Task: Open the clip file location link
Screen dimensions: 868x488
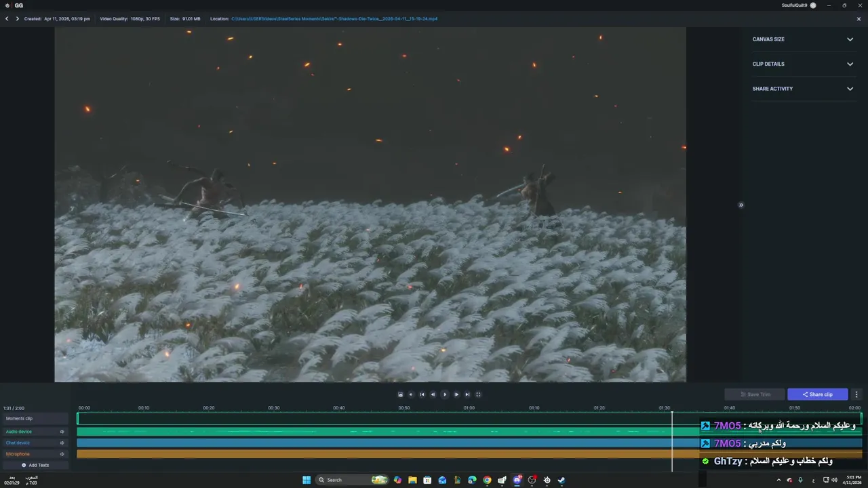Action: [x=334, y=19]
